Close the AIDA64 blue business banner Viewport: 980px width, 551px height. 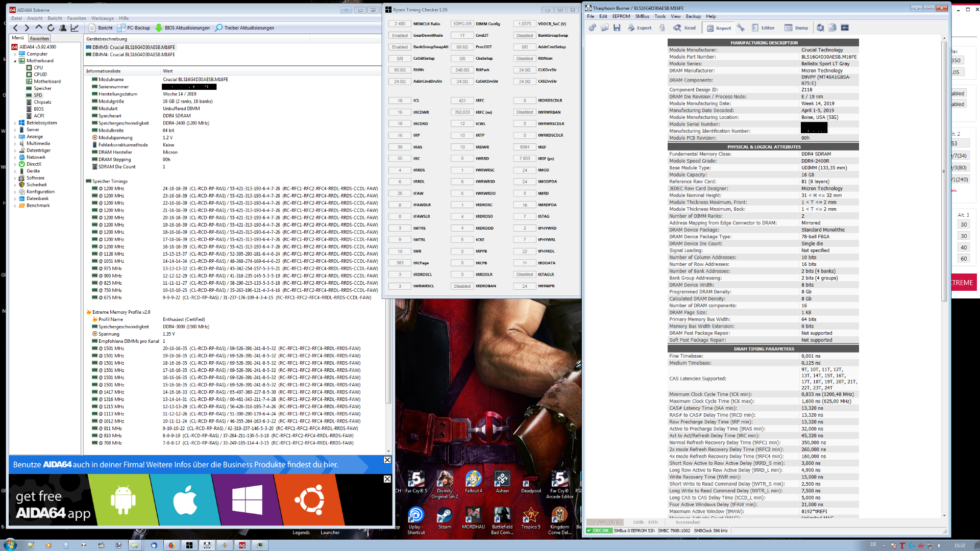(387, 460)
